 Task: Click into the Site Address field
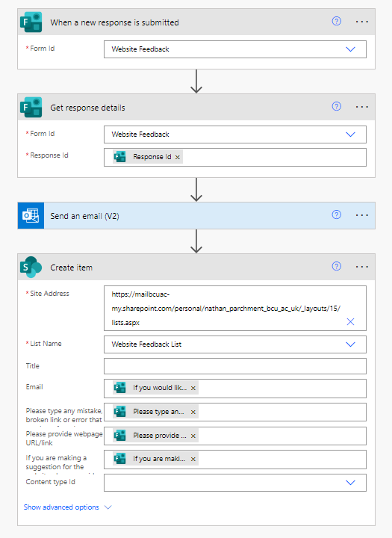[235, 308]
